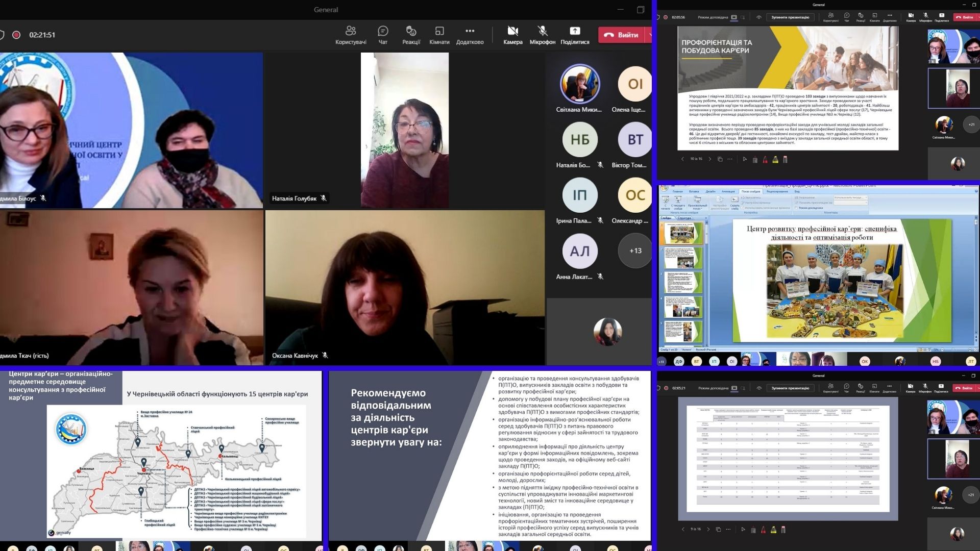Expand Додатково menu in 02:21:51 meeting toolbar
The image size is (980, 551).
tap(470, 32)
